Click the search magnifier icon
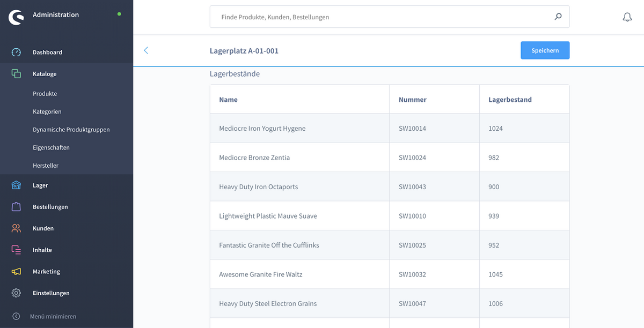644x328 pixels. point(558,17)
